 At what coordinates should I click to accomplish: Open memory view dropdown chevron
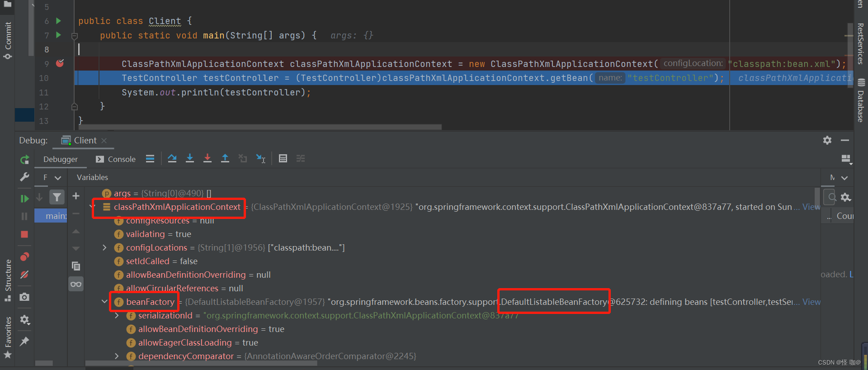pyautogui.click(x=844, y=178)
